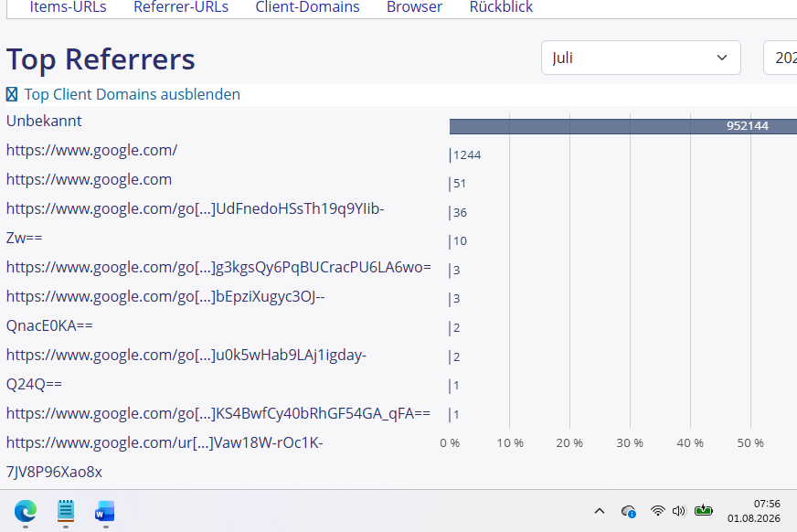Click the 30 % axis label

pos(630,443)
